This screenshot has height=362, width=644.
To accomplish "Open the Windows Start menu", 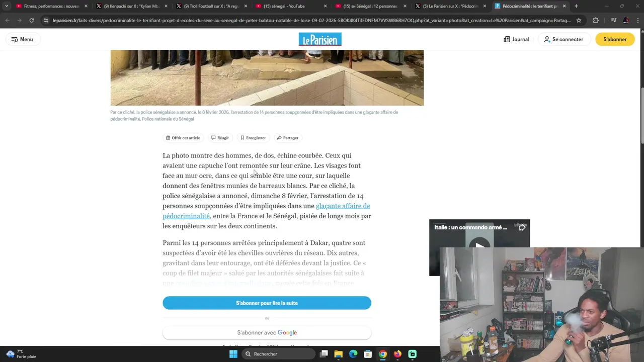I will pyautogui.click(x=233, y=354).
